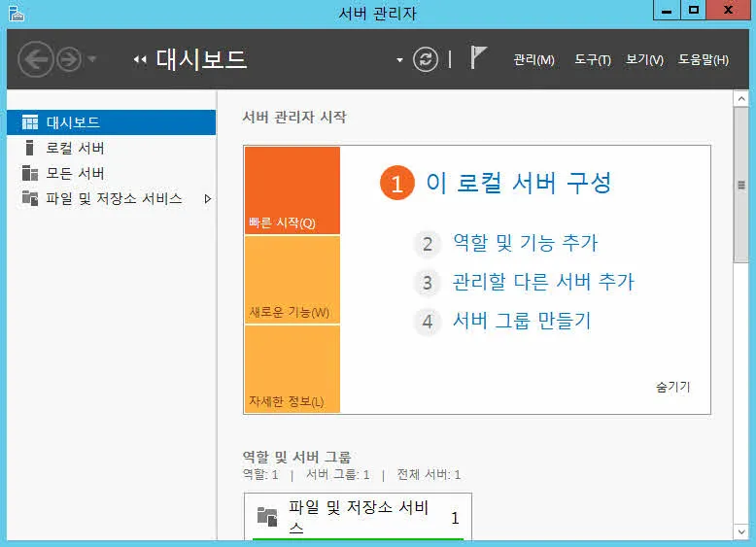Image resolution: width=756 pixels, height=547 pixels.
Task: Select the 자세한 정보(L) tile
Action: [x=292, y=369]
